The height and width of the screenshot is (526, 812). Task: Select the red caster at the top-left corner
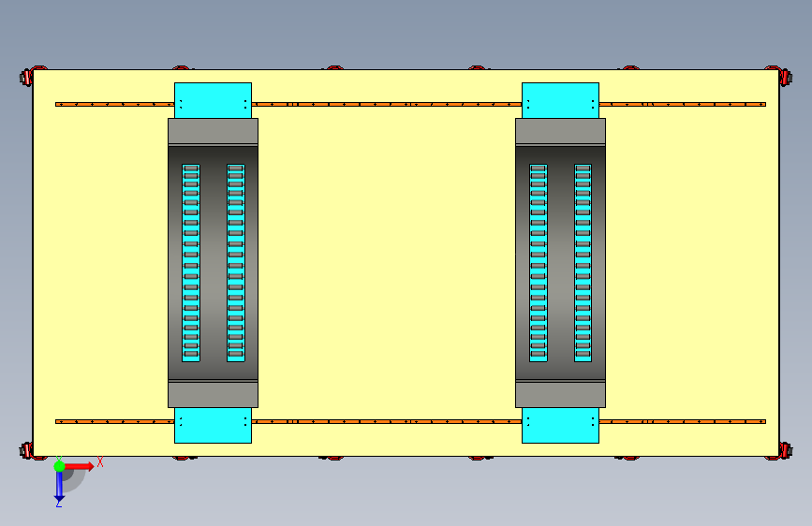pos(27,76)
